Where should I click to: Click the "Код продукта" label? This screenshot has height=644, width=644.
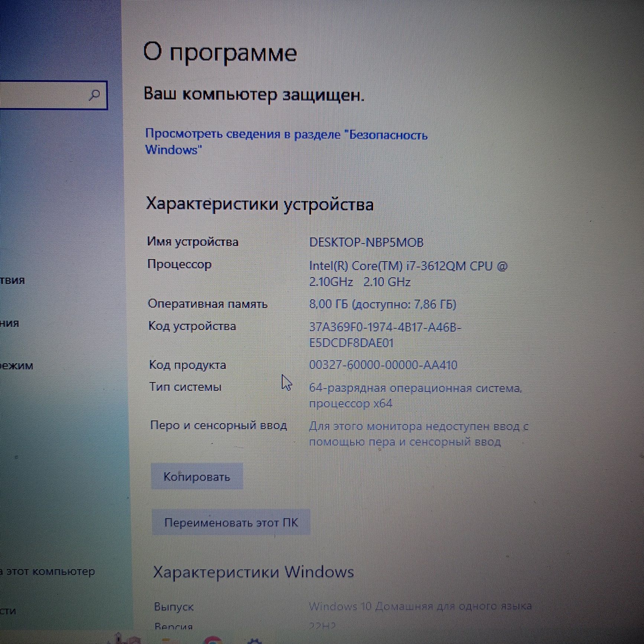[x=188, y=365]
